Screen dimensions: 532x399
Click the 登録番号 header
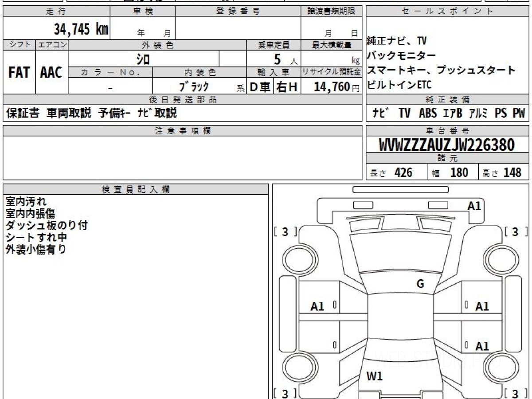coord(238,12)
